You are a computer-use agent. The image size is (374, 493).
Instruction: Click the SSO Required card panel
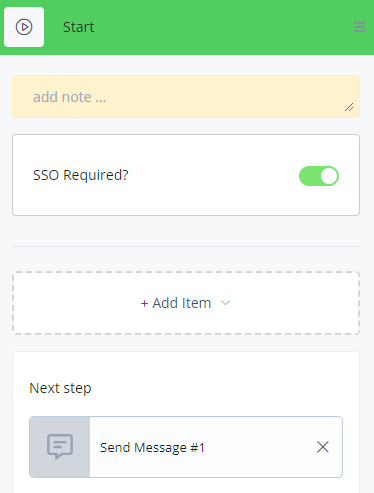[x=186, y=175]
